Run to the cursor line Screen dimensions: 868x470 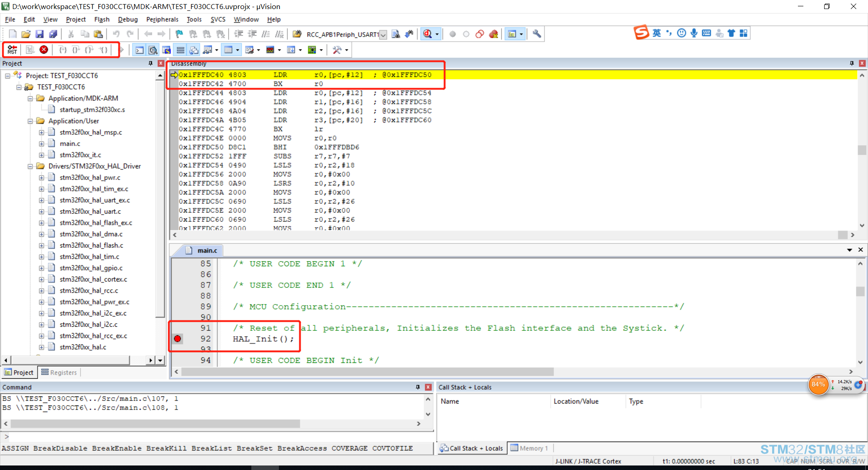point(104,50)
